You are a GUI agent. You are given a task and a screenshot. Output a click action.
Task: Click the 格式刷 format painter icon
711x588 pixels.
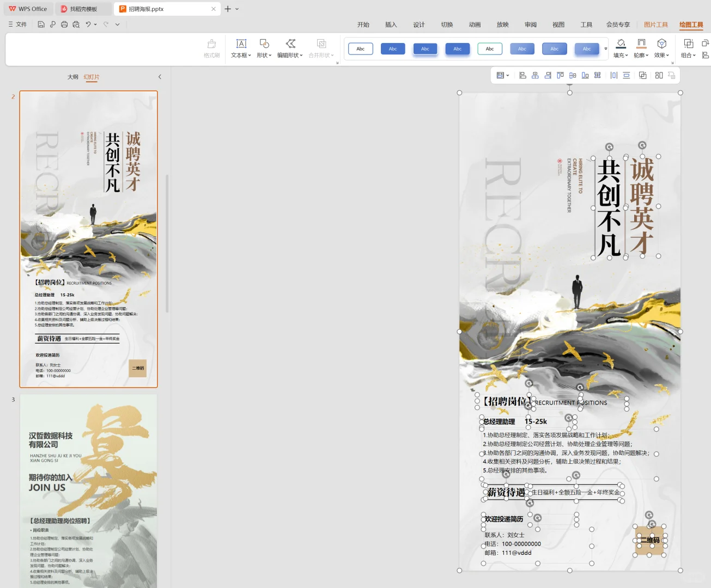211,44
